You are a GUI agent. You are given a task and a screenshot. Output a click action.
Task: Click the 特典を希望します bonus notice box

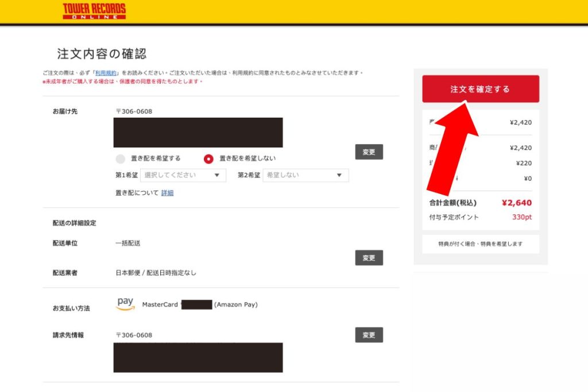480,243
